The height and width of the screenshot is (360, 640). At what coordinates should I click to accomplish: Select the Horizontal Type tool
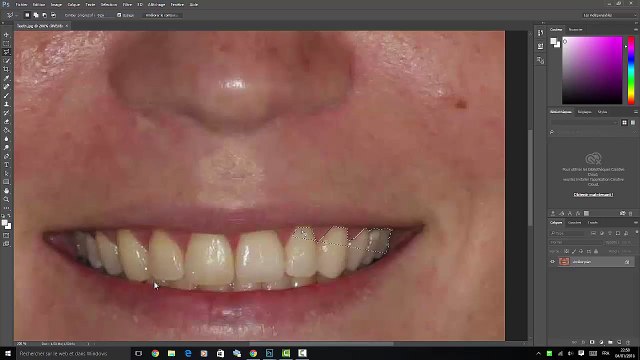pyautogui.click(x=7, y=165)
